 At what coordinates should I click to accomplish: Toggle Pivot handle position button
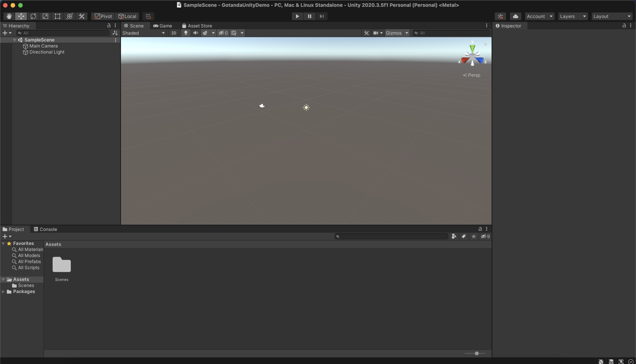[x=103, y=16]
